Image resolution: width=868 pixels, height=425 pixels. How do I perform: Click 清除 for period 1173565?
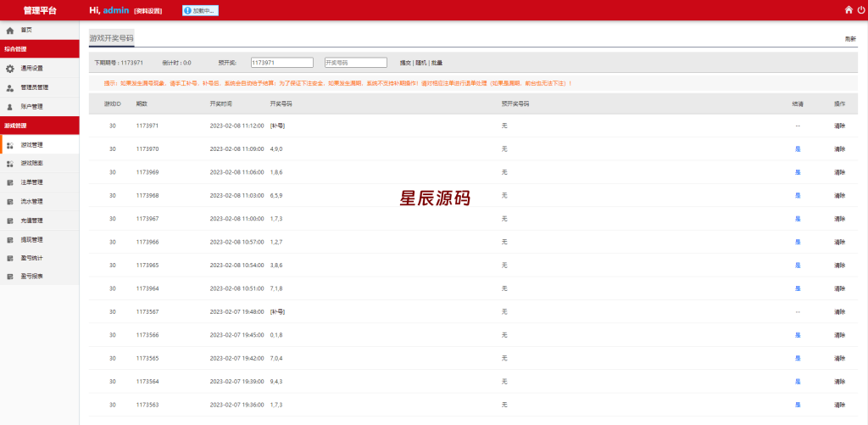840,359
